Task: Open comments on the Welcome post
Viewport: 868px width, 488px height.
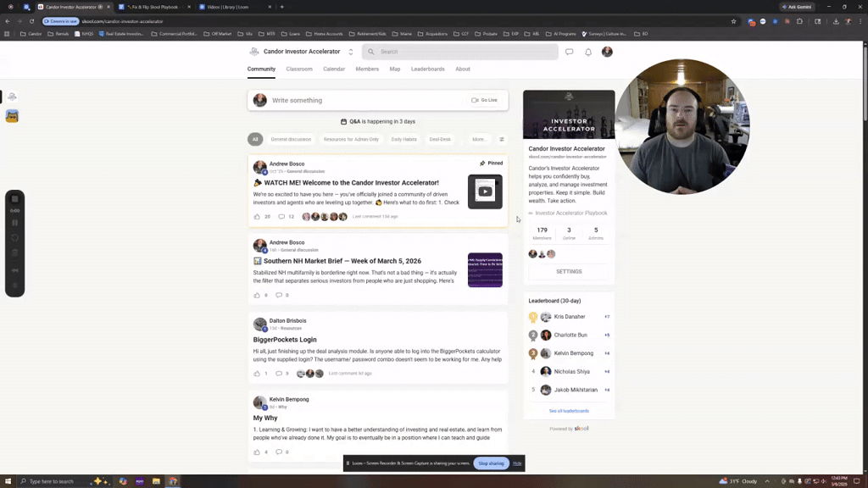Action: (x=281, y=217)
